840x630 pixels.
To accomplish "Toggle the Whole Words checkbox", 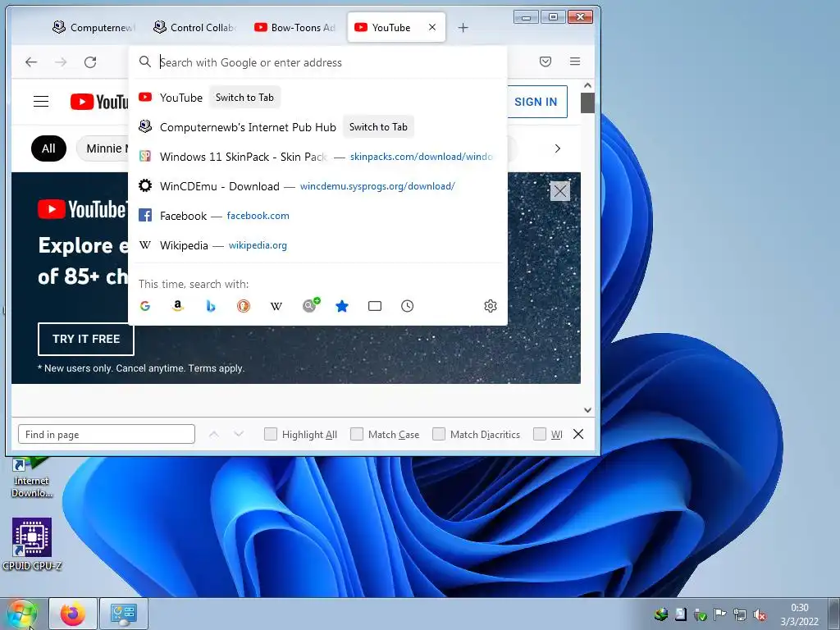I will (x=540, y=434).
